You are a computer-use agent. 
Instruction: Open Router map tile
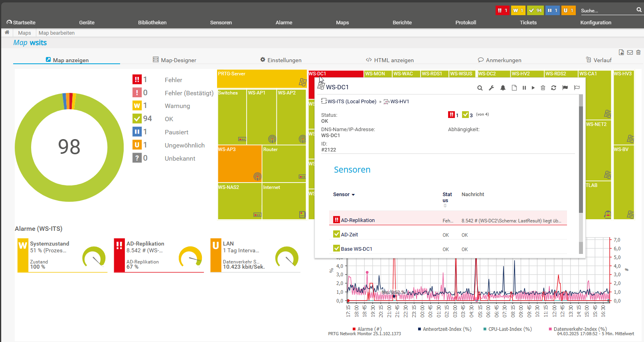(284, 164)
